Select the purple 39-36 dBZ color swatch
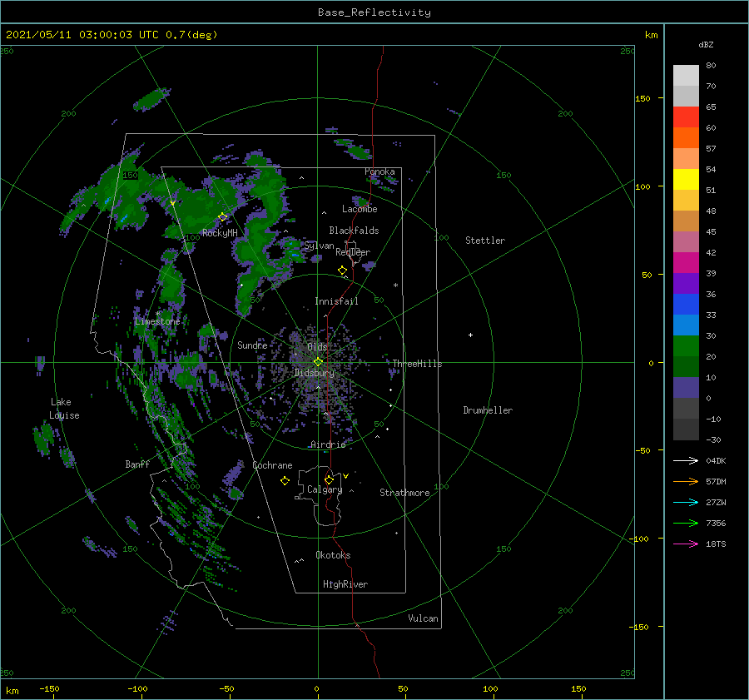The width and height of the screenshot is (749, 700). (x=686, y=283)
